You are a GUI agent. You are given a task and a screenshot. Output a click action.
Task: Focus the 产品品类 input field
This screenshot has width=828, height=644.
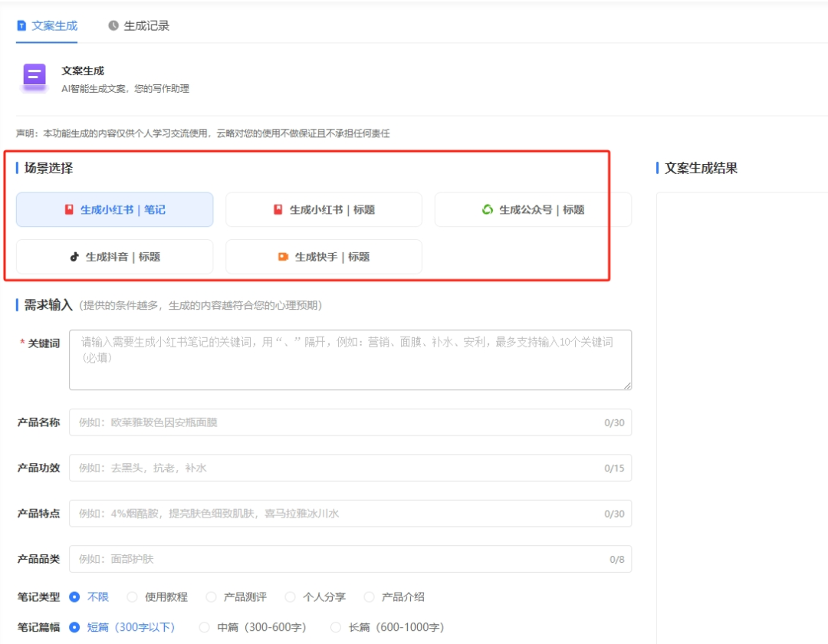(350, 559)
